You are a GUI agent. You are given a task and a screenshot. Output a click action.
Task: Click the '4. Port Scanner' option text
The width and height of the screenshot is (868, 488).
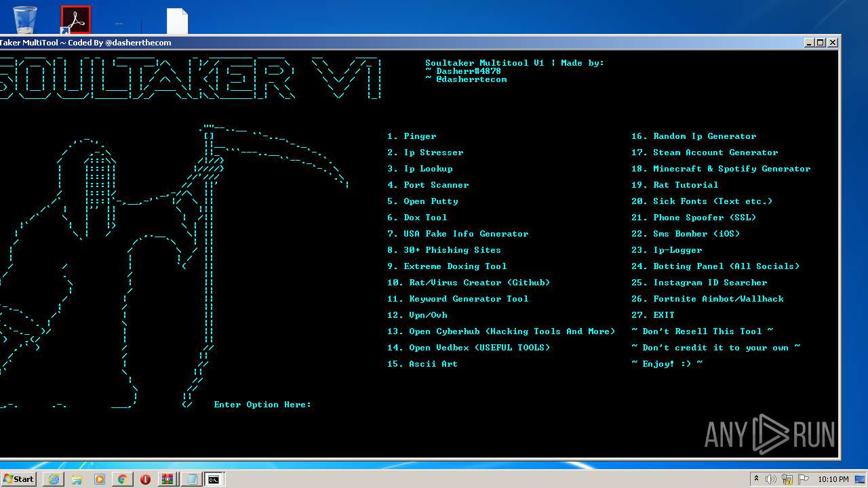click(x=428, y=185)
